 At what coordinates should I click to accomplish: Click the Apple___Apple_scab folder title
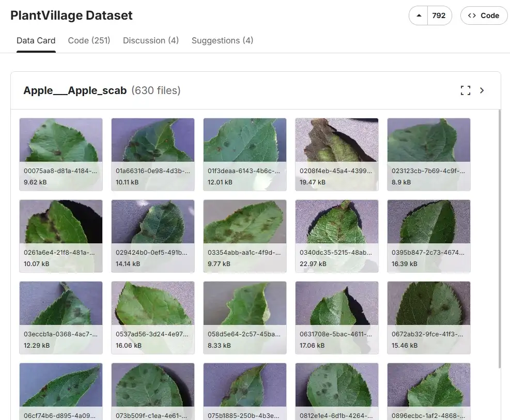(75, 90)
